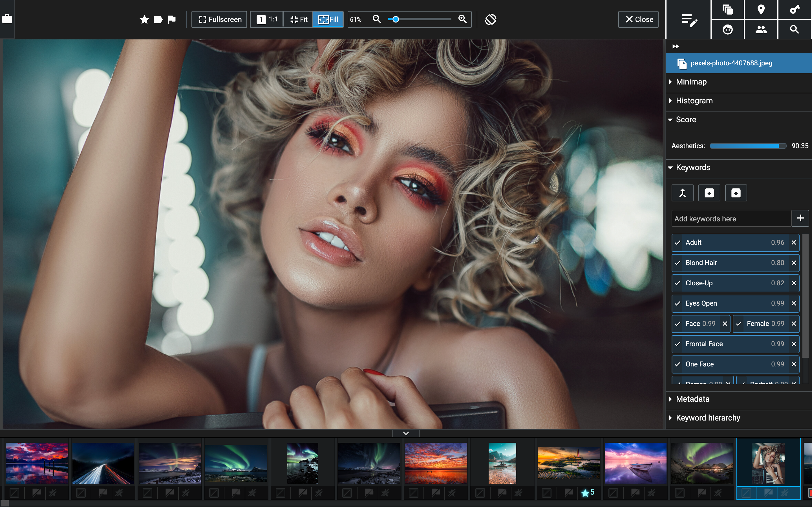The height and width of the screenshot is (507, 812).
Task: Open the face detection panel icon
Action: [727, 30]
